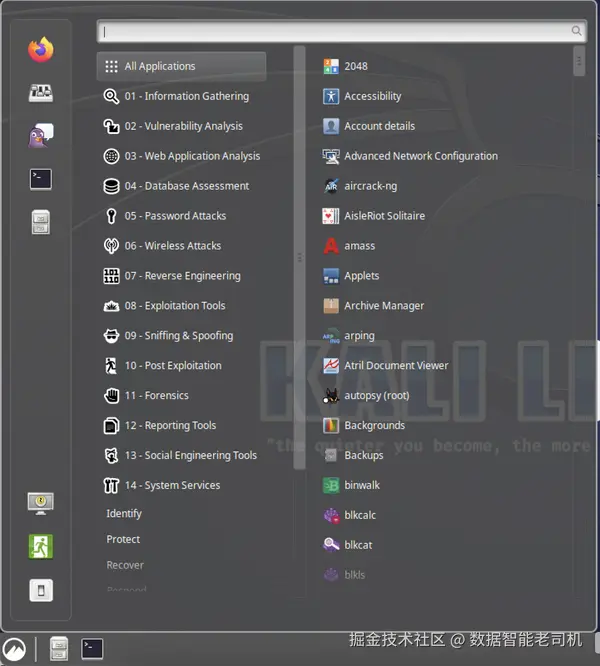Open the terminal from favorites sidebar
Viewport: 600px width, 666px height.
pyautogui.click(x=41, y=179)
